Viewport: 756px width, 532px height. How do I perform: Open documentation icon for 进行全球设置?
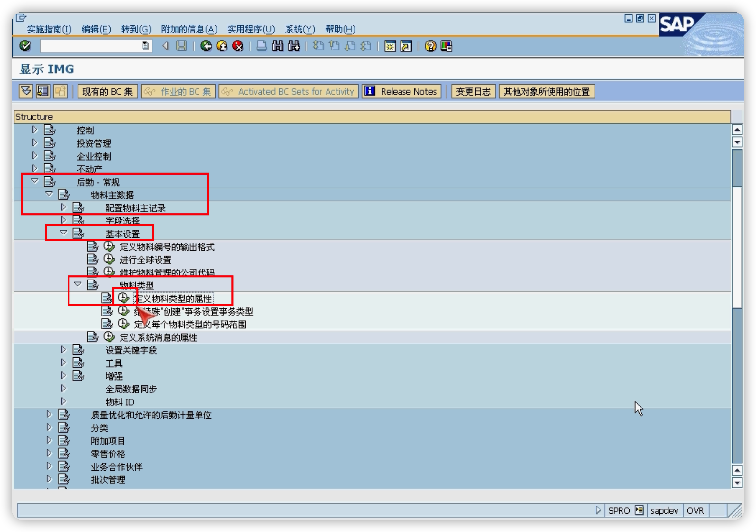[93, 260]
